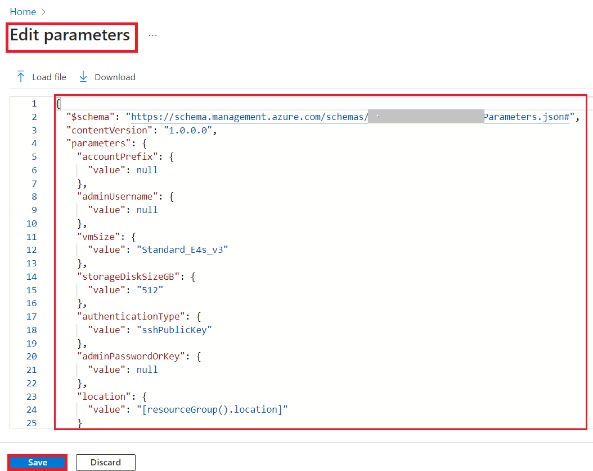Click the Download label

pyautogui.click(x=115, y=77)
